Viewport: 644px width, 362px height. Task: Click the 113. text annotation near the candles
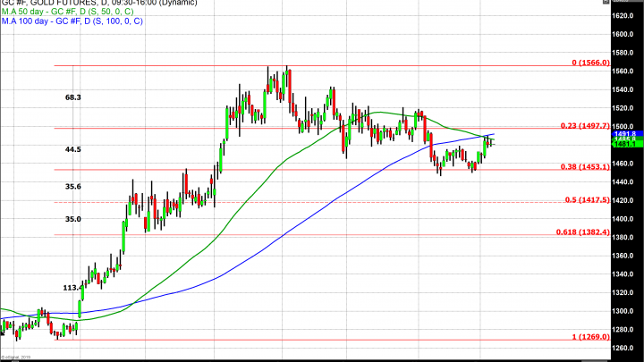72,288
